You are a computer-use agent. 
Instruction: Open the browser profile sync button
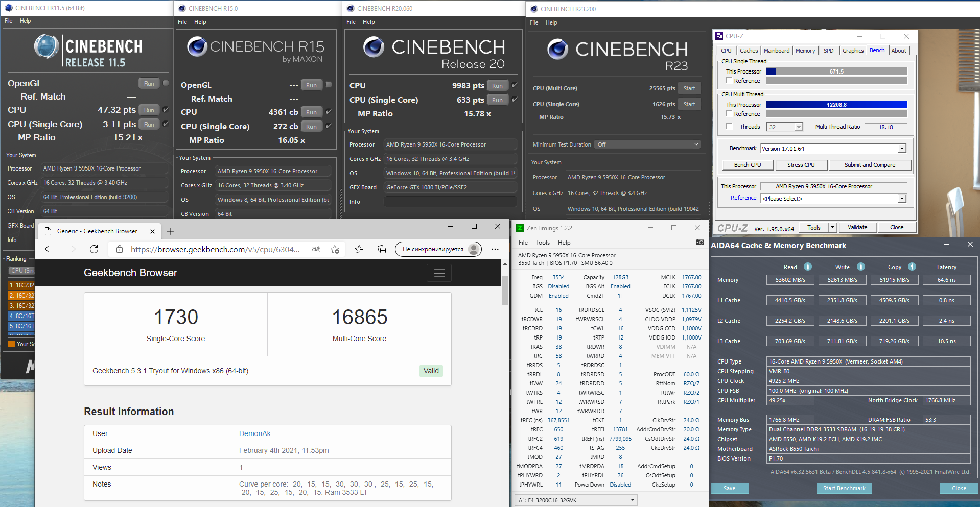(x=438, y=249)
